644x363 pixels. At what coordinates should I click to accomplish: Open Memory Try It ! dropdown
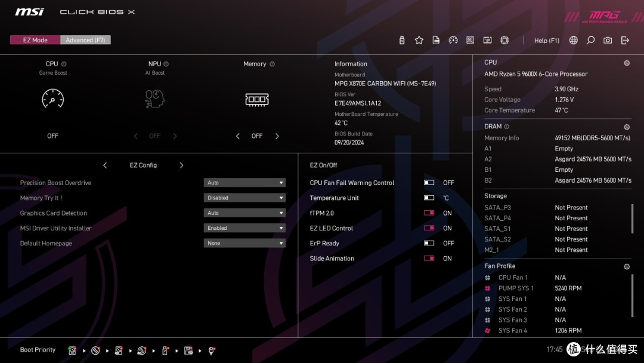coord(244,198)
